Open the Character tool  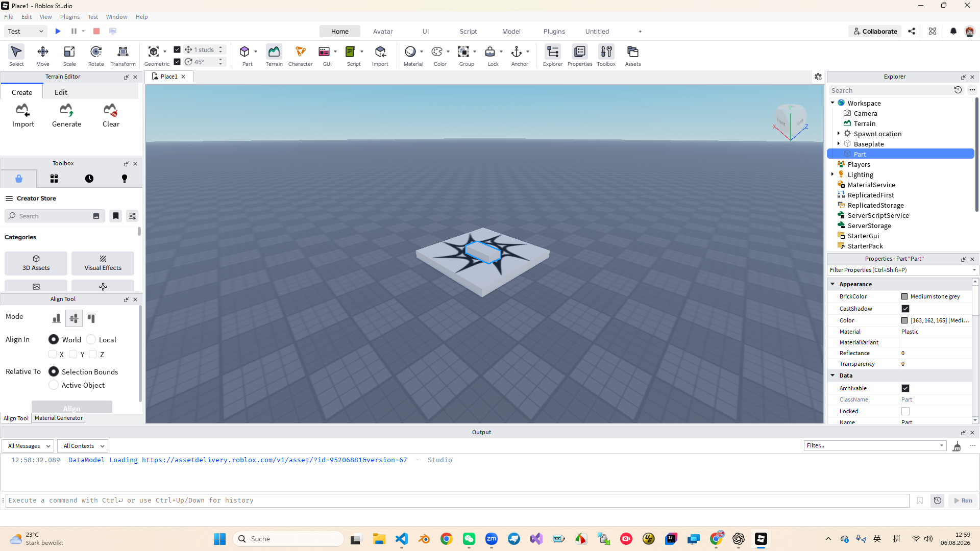(x=301, y=56)
